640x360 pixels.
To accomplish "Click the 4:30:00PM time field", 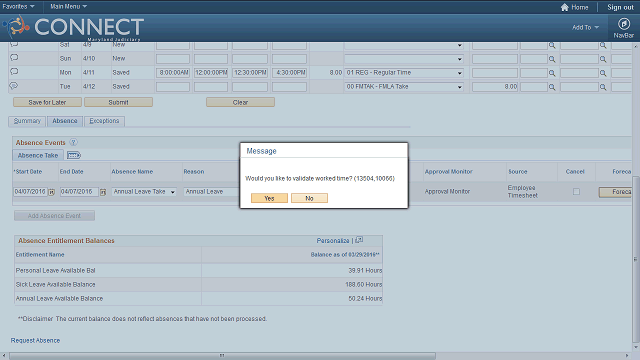I will coord(289,73).
